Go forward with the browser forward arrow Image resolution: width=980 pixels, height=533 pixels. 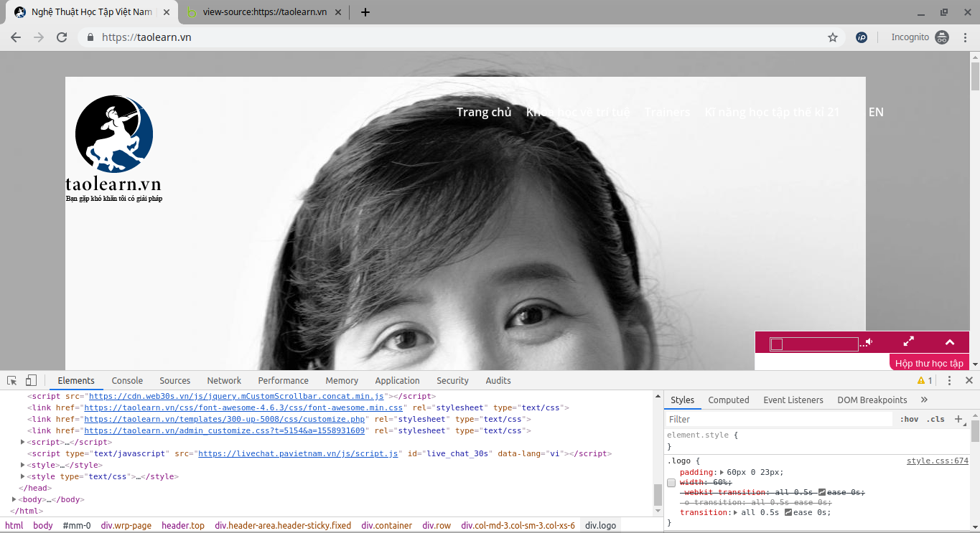pyautogui.click(x=39, y=37)
